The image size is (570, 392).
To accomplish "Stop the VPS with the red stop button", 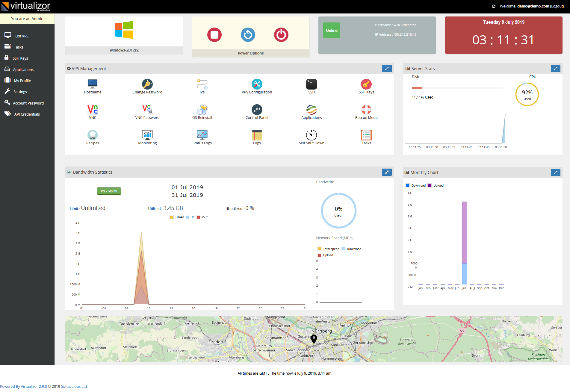I will coord(214,35).
